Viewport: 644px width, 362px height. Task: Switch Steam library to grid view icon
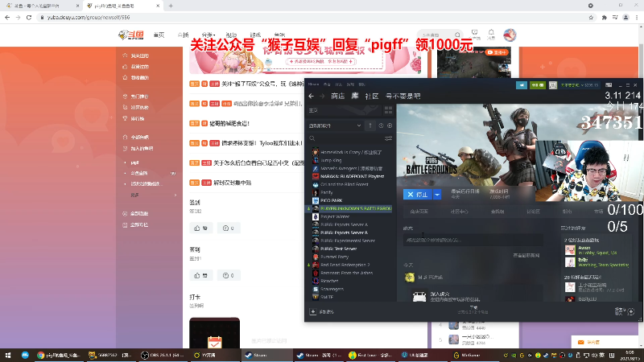click(388, 110)
